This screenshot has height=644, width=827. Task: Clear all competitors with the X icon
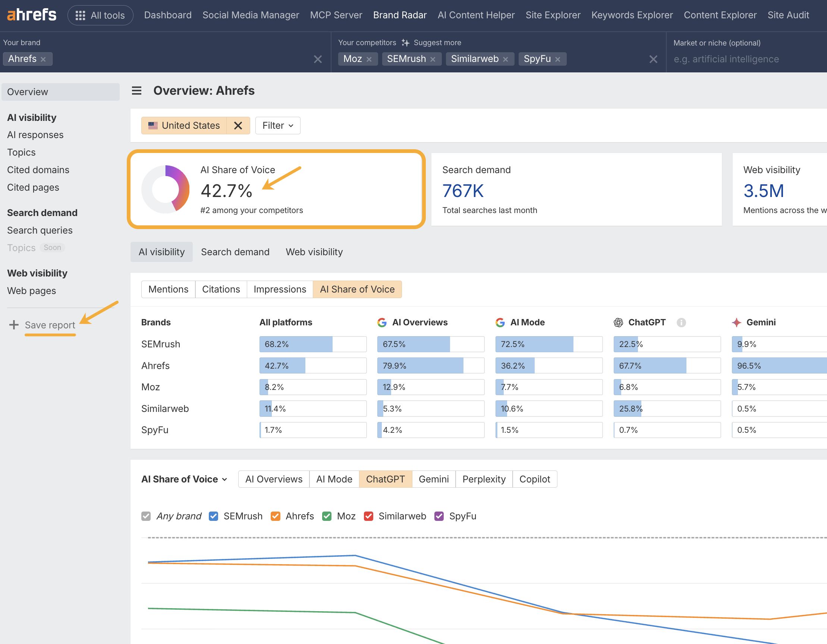point(653,59)
